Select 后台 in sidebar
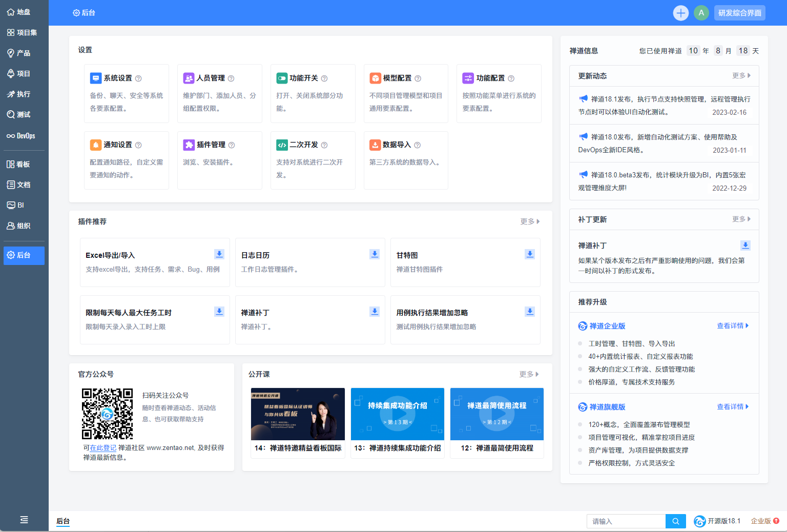 coord(24,255)
